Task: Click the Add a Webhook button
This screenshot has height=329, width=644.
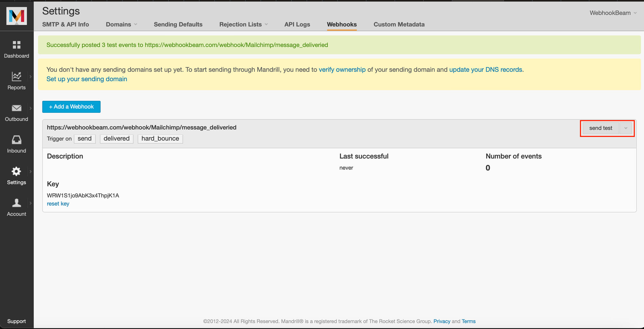Action: click(x=71, y=107)
